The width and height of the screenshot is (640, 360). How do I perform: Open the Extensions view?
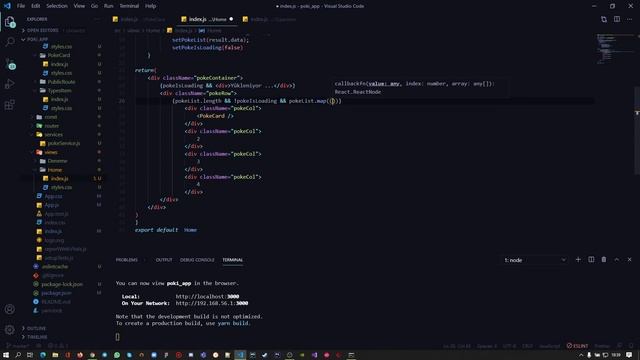(10, 104)
